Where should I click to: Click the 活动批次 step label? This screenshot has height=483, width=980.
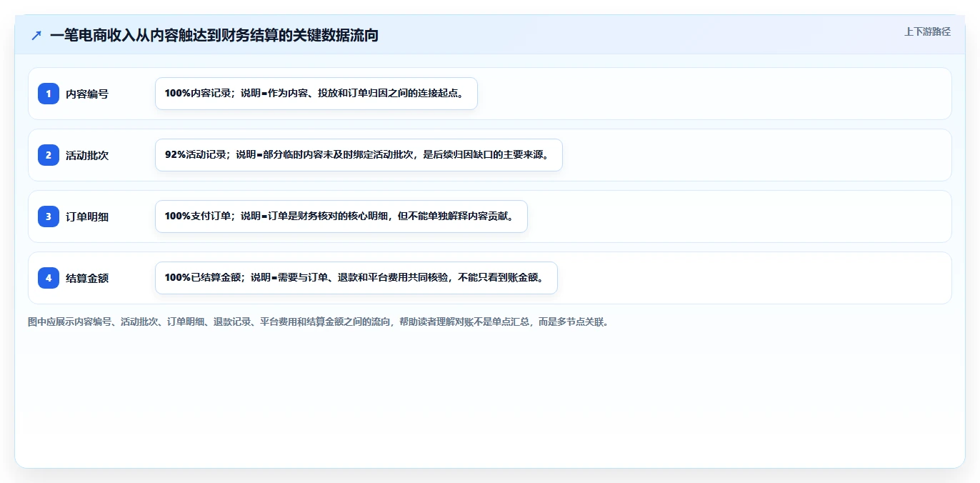click(x=87, y=155)
